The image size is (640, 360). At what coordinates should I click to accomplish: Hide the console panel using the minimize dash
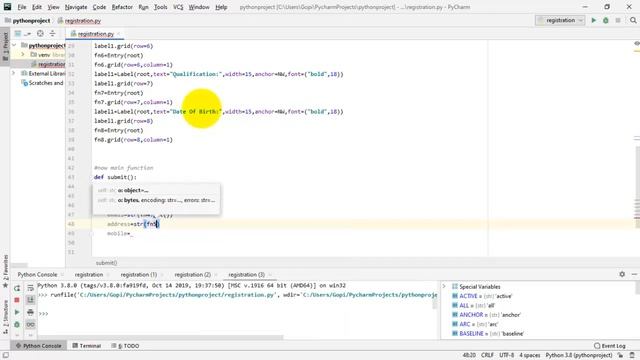pyautogui.click(x=634, y=274)
